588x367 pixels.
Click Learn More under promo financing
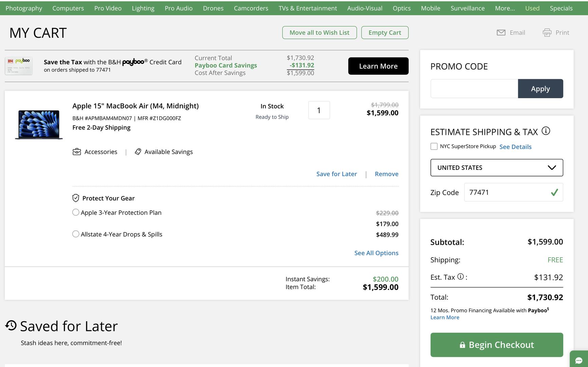coord(445,317)
